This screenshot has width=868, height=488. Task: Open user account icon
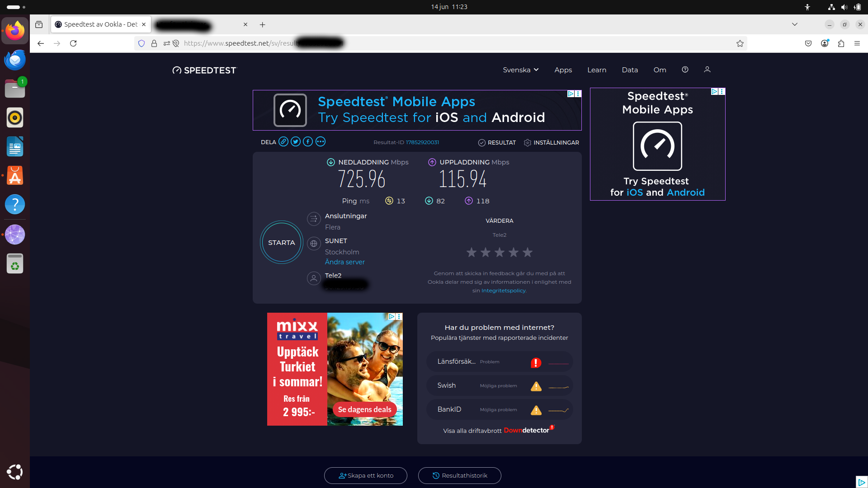point(707,70)
